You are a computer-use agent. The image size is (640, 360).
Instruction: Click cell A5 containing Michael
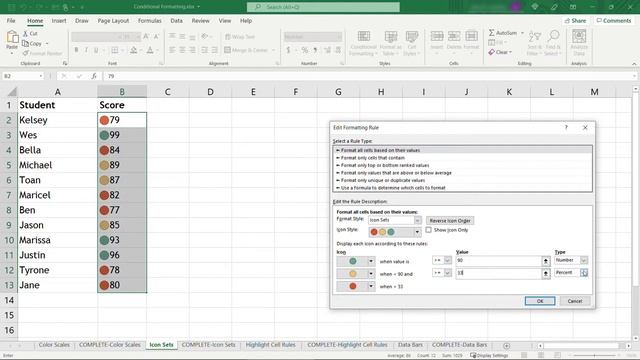pyautogui.click(x=58, y=165)
